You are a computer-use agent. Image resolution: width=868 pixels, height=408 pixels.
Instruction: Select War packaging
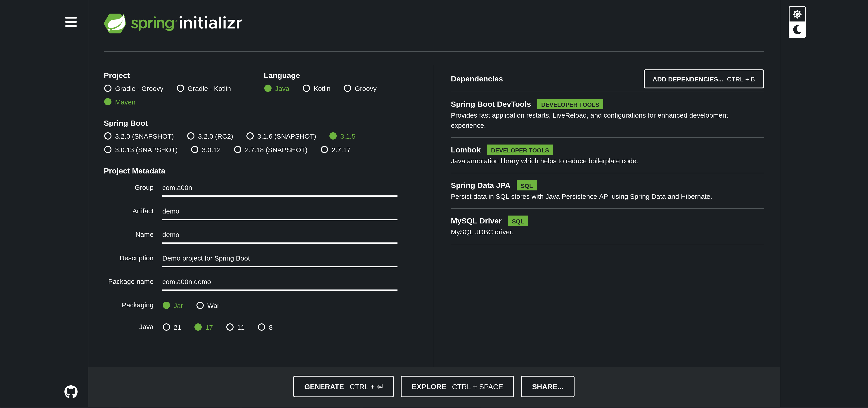click(x=208, y=306)
